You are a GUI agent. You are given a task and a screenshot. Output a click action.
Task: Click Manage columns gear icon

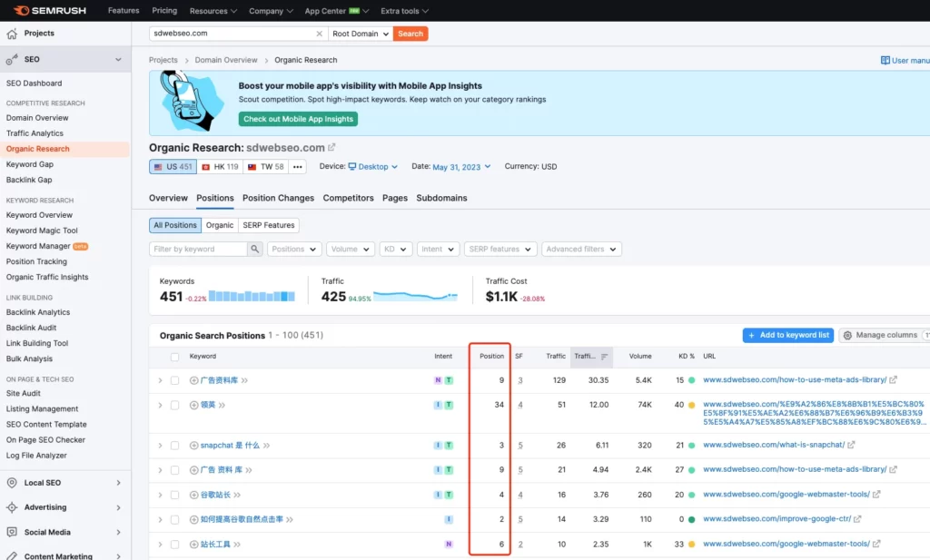click(x=847, y=336)
